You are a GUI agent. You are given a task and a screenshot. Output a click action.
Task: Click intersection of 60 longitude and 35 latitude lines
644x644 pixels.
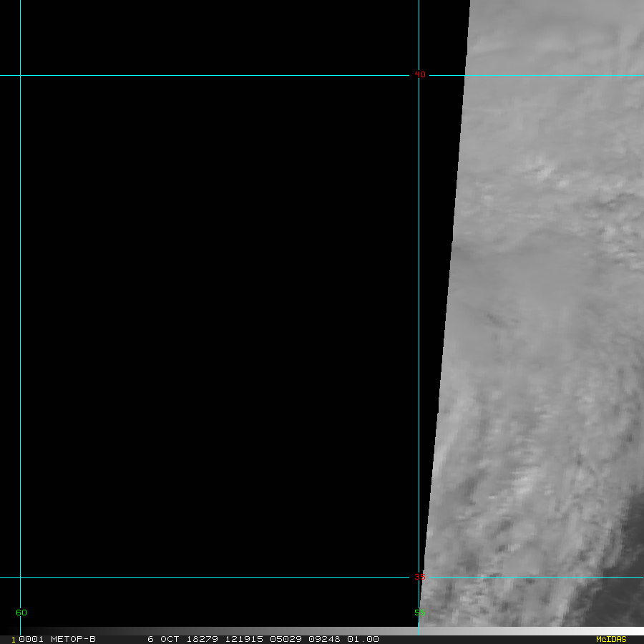pos(20,577)
